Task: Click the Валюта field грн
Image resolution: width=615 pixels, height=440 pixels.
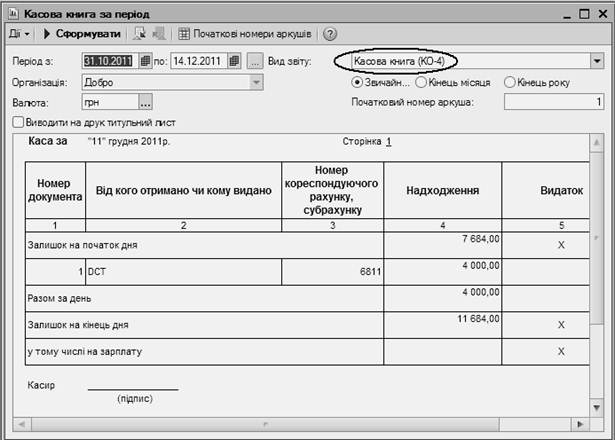Action: 110,102
